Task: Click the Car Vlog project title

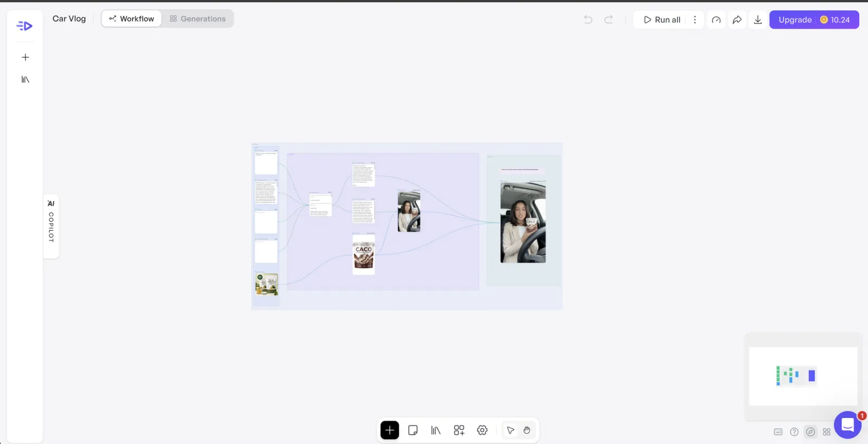Action: (x=69, y=19)
